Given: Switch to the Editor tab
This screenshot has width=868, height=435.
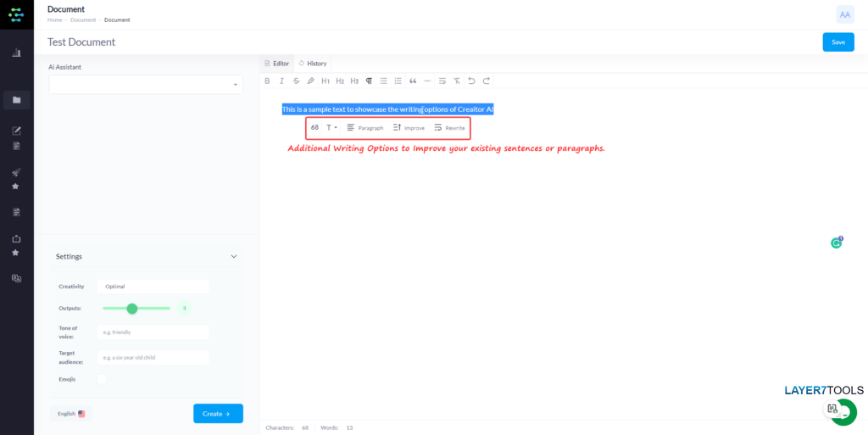Looking at the screenshot, I should tap(277, 64).
